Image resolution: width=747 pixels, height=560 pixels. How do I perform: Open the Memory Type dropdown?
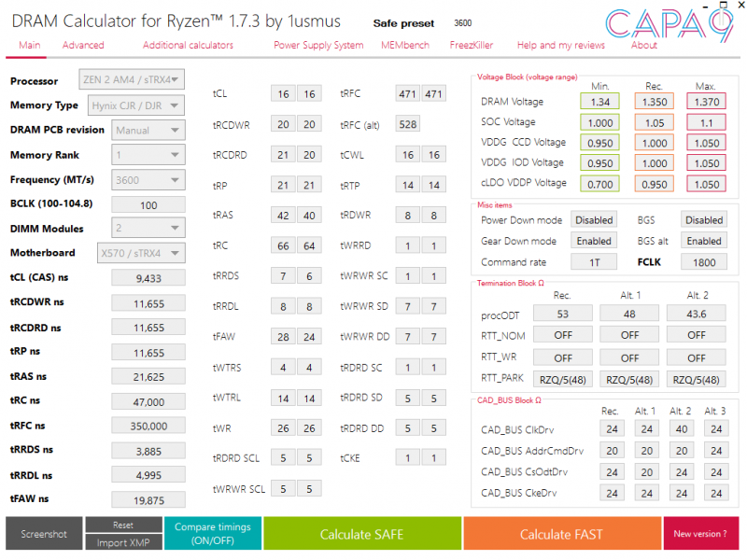pyautogui.click(x=135, y=105)
